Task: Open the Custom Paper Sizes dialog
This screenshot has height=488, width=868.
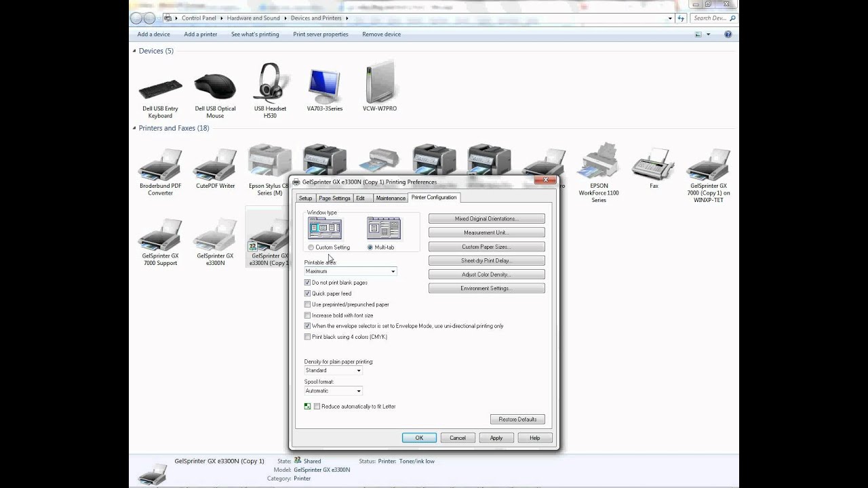Action: pyautogui.click(x=486, y=246)
